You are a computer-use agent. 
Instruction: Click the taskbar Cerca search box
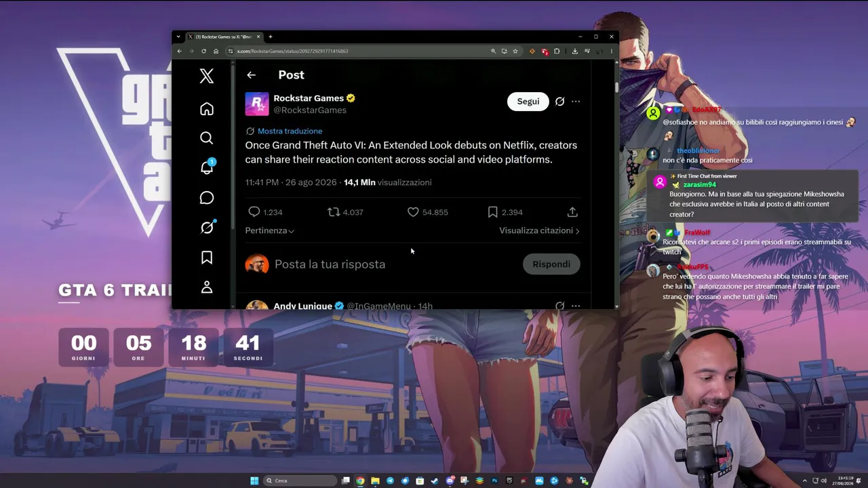tap(300, 481)
